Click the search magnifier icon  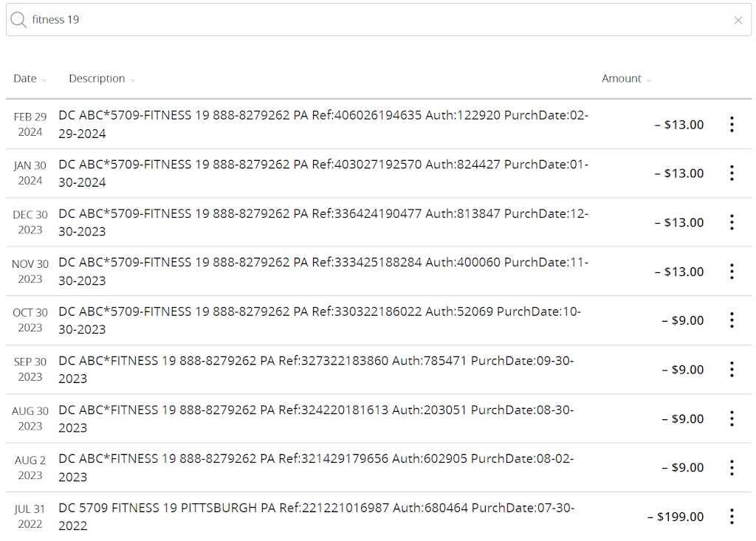[x=18, y=20]
